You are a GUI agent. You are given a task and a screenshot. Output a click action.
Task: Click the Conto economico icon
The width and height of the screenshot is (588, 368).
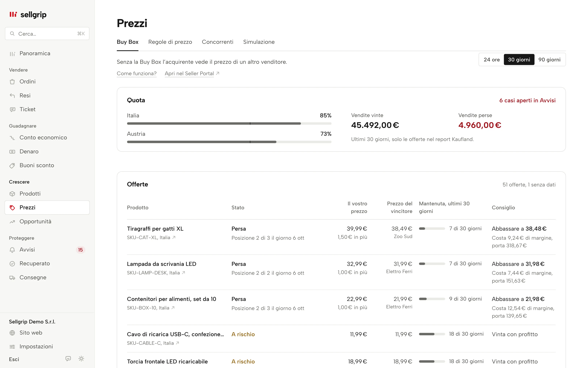tap(12, 138)
